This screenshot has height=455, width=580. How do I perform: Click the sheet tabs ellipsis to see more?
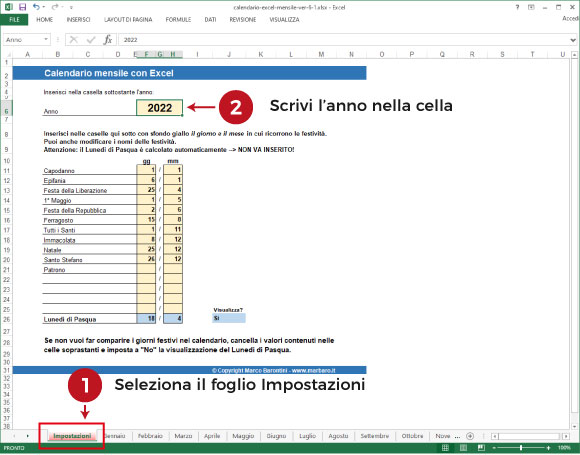pos(458,437)
